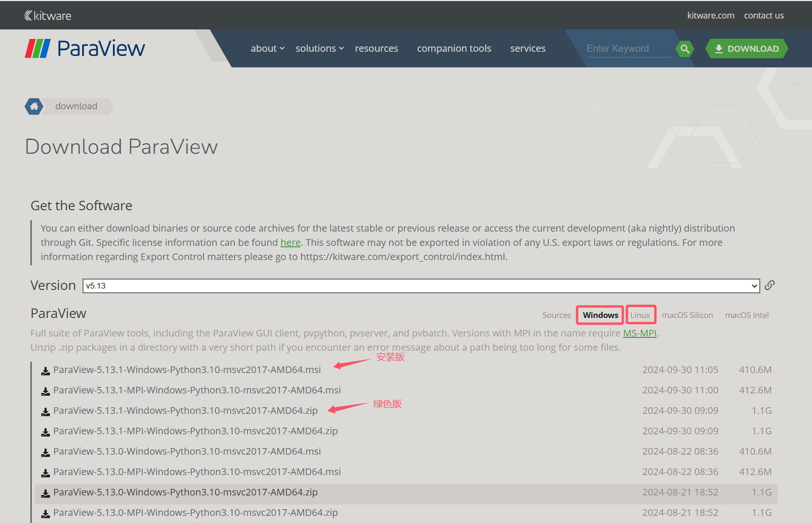Viewport: 812px width, 523px height.
Task: Open the contact us link
Action: [x=764, y=15]
